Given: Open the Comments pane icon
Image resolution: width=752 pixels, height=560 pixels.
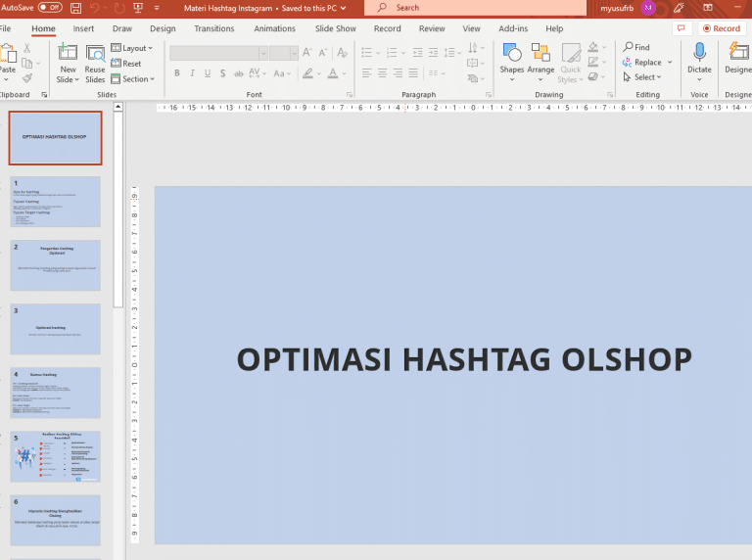Looking at the screenshot, I should (681, 28).
